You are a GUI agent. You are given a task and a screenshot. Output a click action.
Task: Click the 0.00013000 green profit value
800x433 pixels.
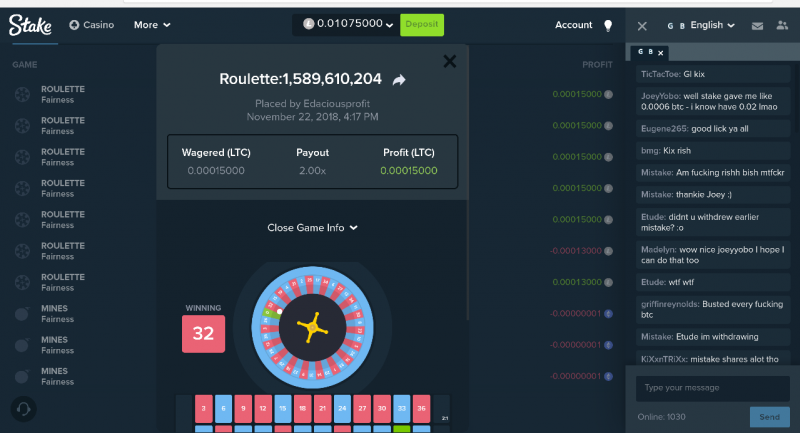[x=577, y=282]
